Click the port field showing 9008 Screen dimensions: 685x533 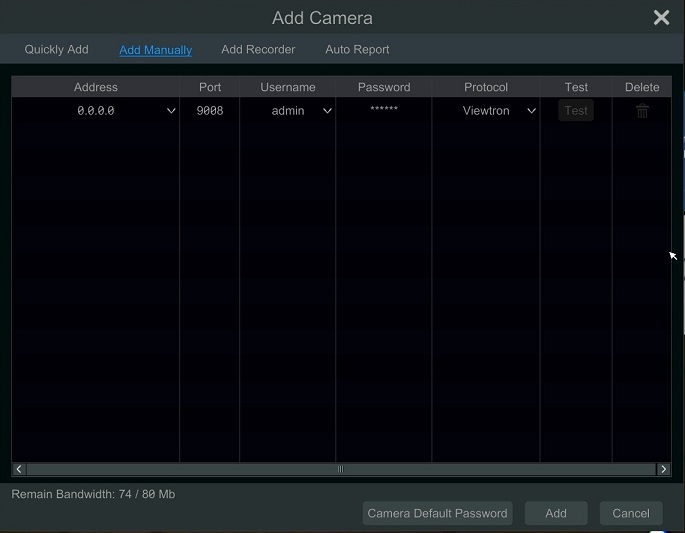210,111
